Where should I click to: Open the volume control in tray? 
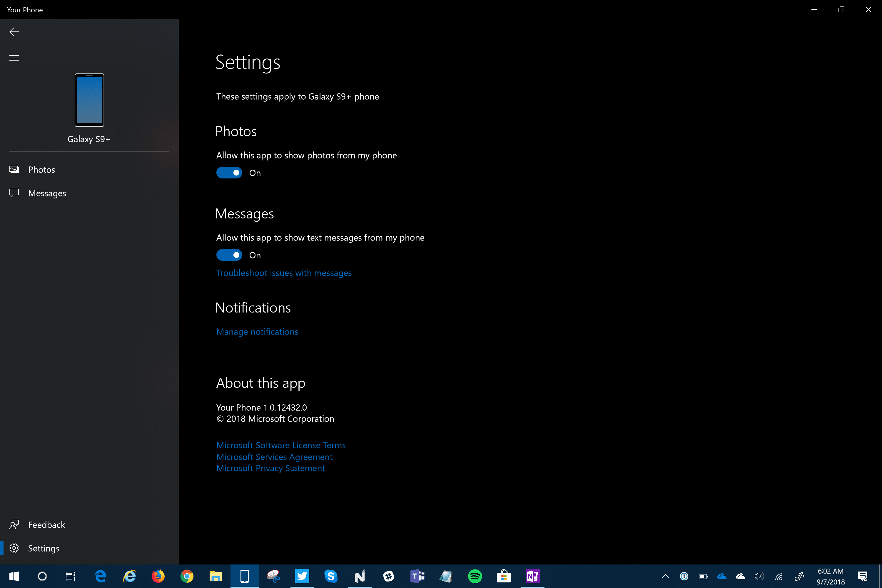point(759,576)
